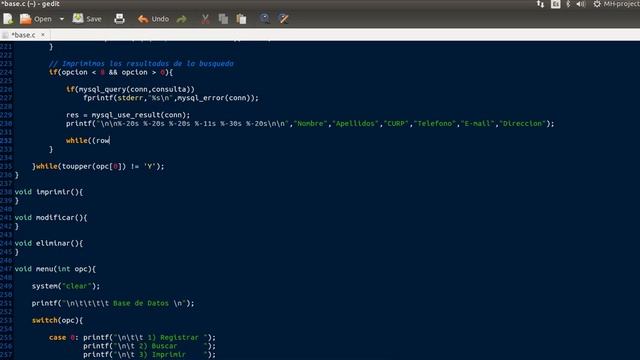Create a new document with toolbar icon
640x360 pixels.
pos(8,19)
